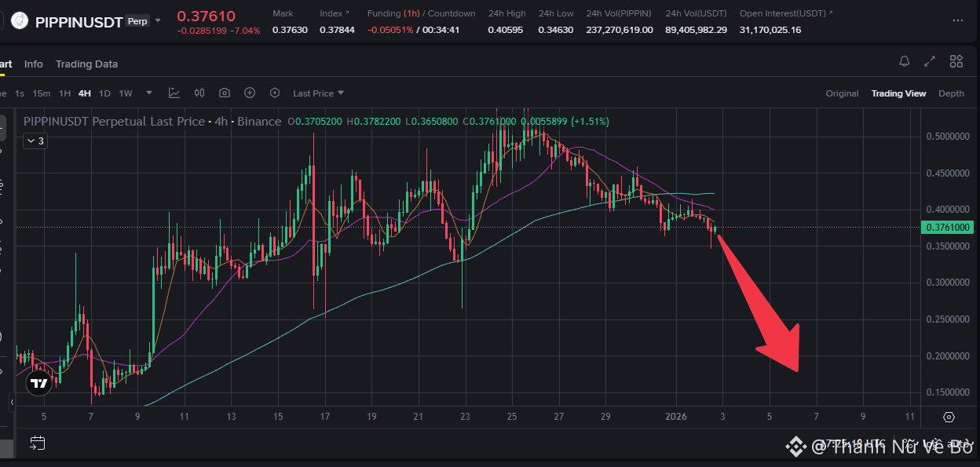Open the Open Interest(USDT) link

786,13
